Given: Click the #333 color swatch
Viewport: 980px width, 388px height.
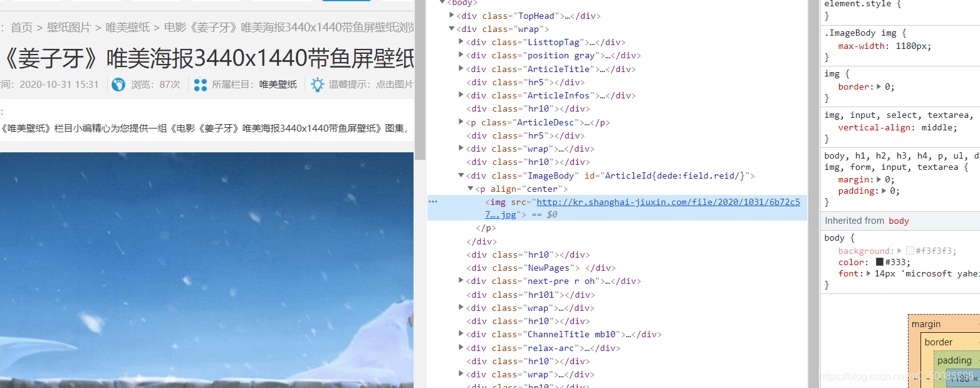Looking at the screenshot, I should (x=880, y=262).
